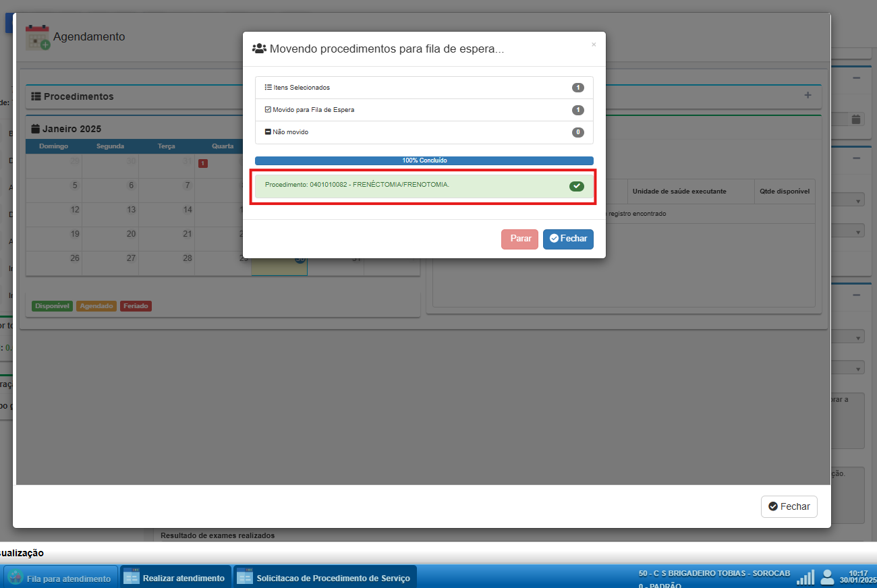Click the signal strength icon in the taskbar

(805, 577)
